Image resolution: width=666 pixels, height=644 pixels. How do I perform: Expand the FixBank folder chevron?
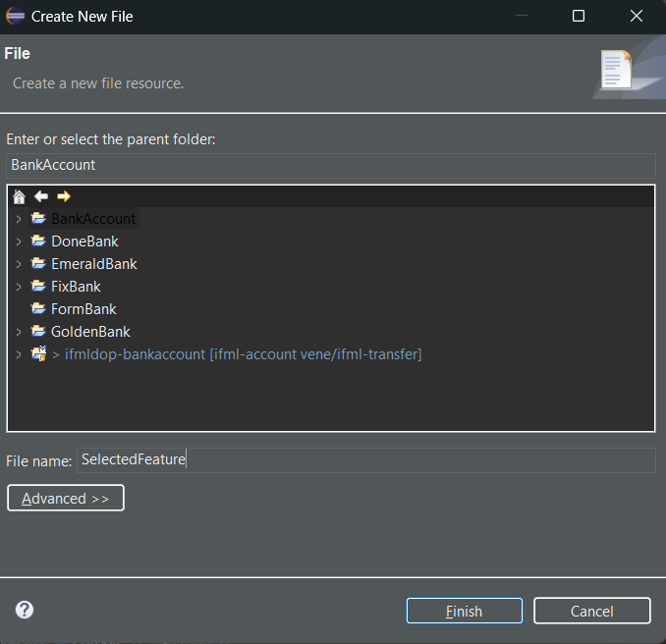[x=19, y=287]
